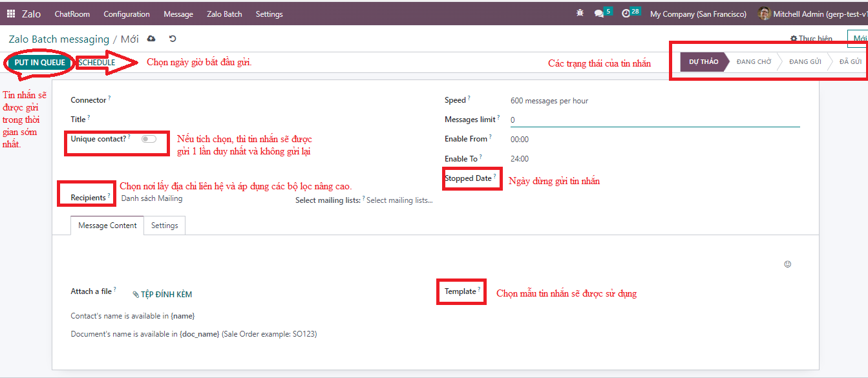Image resolution: width=868 pixels, height=378 pixels.
Task: Open Recipients selection Danh sách Mailing
Action: 152,198
